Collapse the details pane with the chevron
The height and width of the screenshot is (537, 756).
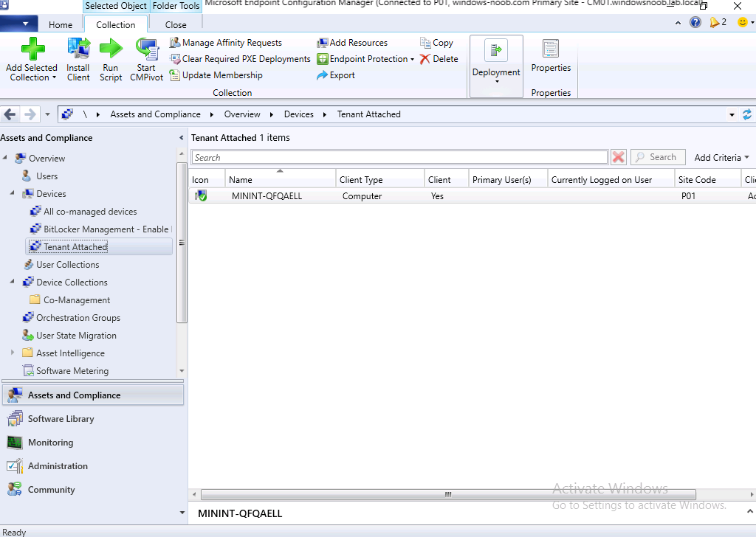click(x=750, y=512)
